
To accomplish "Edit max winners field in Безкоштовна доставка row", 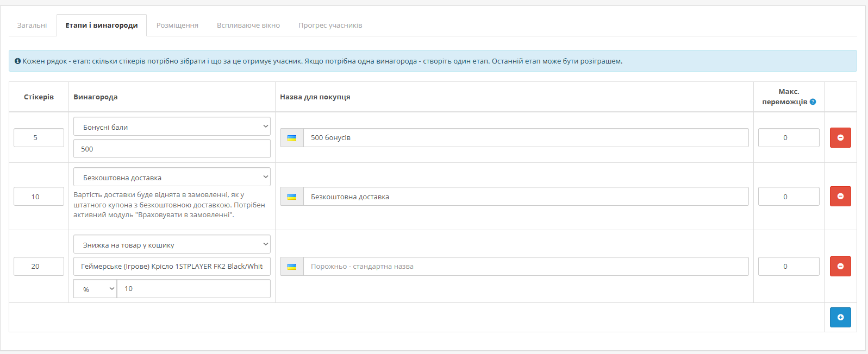I will pos(789,197).
